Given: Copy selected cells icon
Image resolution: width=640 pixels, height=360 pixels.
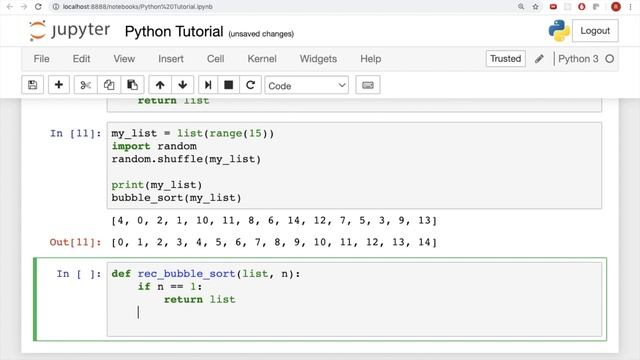Looking at the screenshot, I should pyautogui.click(x=109, y=85).
